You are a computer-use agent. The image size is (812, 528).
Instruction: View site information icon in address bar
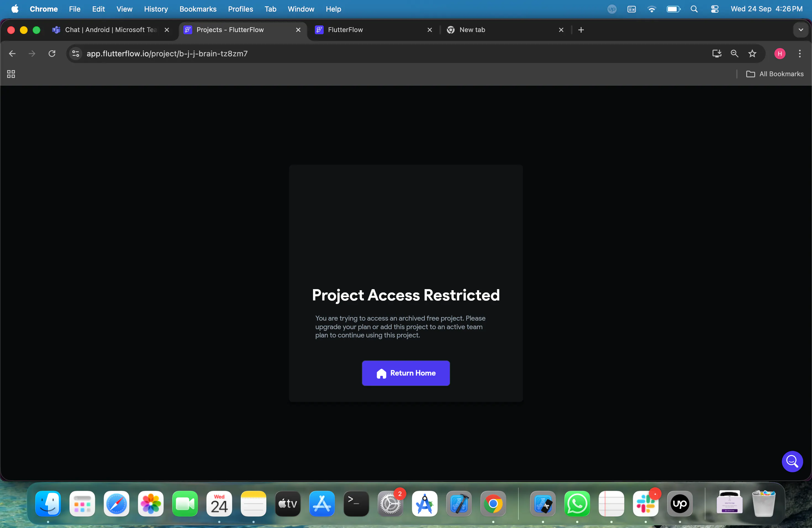(x=76, y=54)
